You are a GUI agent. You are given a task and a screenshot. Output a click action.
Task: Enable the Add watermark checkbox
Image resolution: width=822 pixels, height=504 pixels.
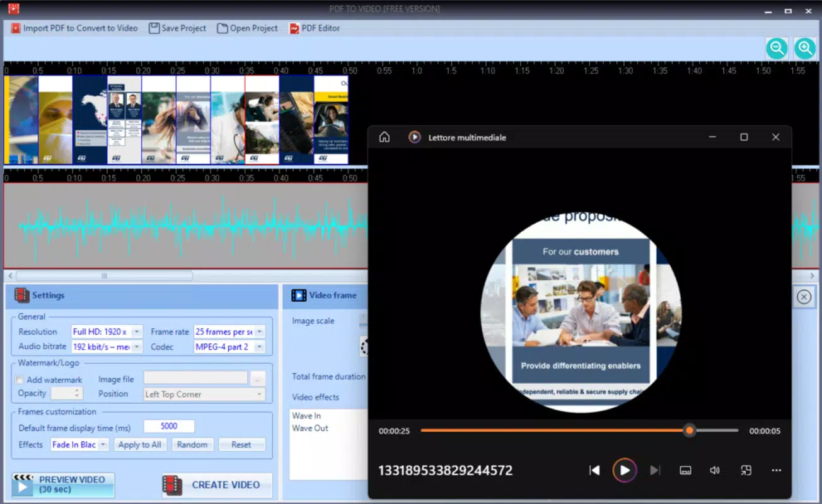20,380
